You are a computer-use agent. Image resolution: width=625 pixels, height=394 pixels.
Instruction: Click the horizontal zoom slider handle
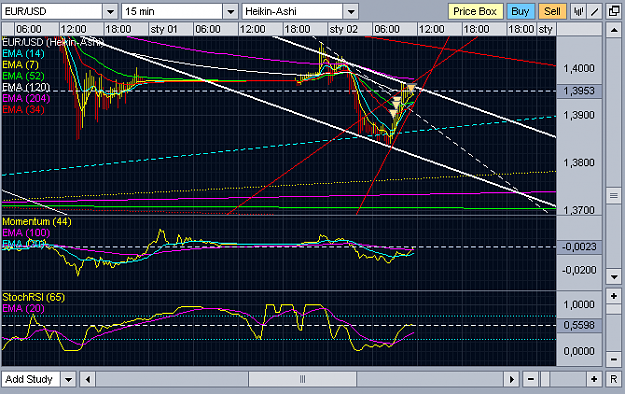pyautogui.click(x=545, y=379)
